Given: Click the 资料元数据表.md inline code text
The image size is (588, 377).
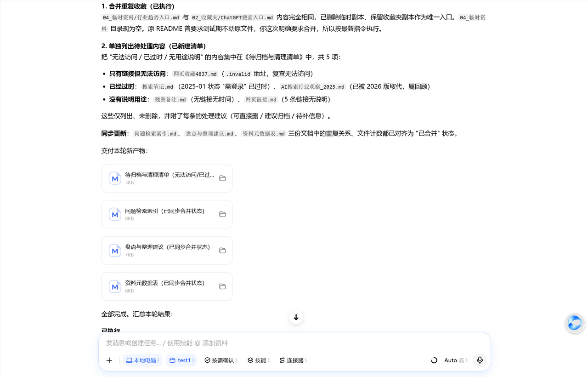Looking at the screenshot, I should tap(264, 134).
